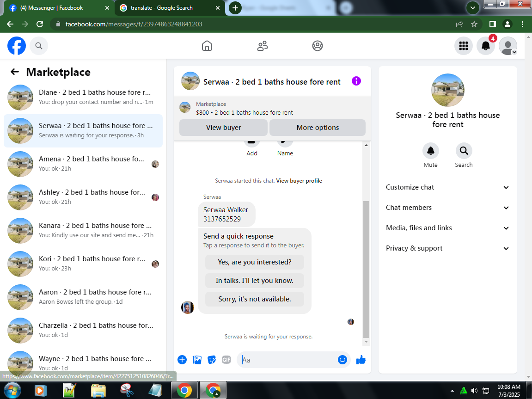This screenshot has width=532, height=399.
Task: Click the Facebook logo icon
Action: (x=17, y=46)
